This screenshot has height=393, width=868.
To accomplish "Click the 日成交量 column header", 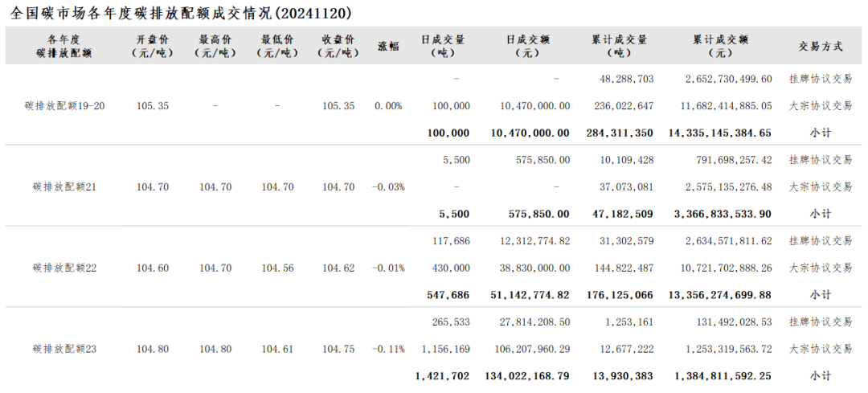I will (x=443, y=46).
